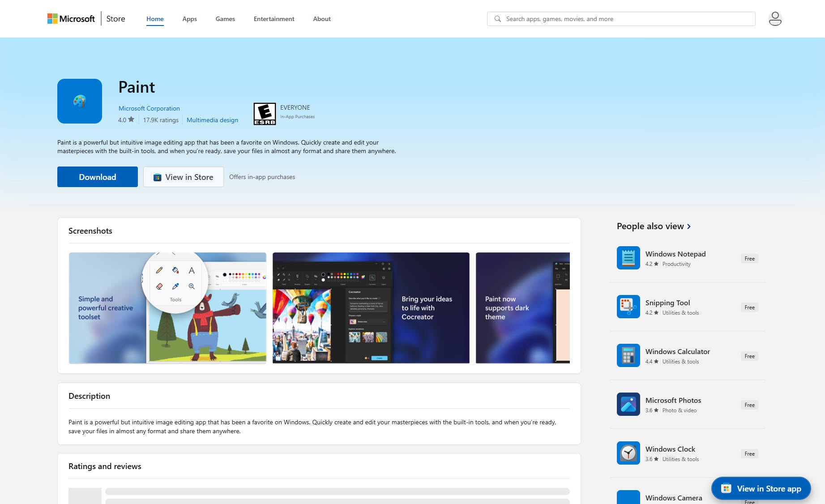The image size is (825, 504).
Task: Click Free badge for Snipping Tool
Action: tap(750, 308)
